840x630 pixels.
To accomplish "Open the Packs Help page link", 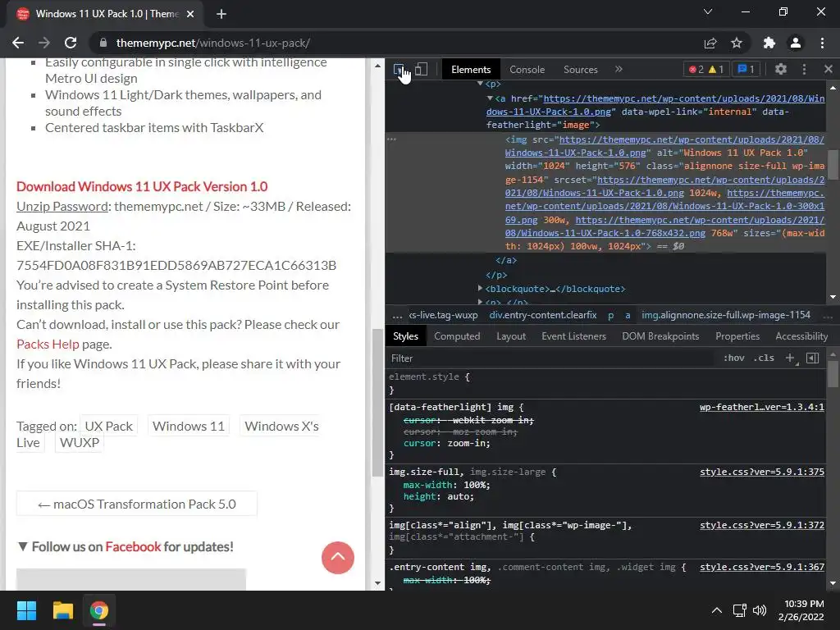I will [48, 344].
